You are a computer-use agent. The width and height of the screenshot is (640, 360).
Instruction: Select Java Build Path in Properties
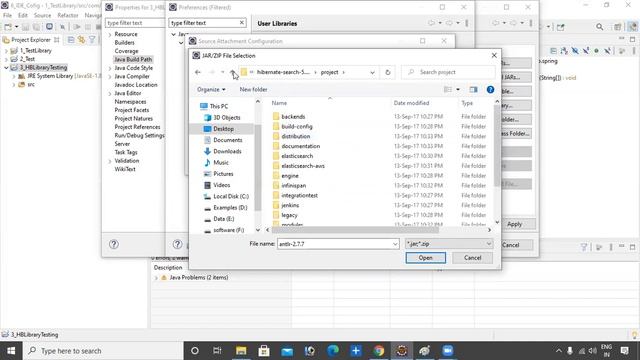(133, 59)
